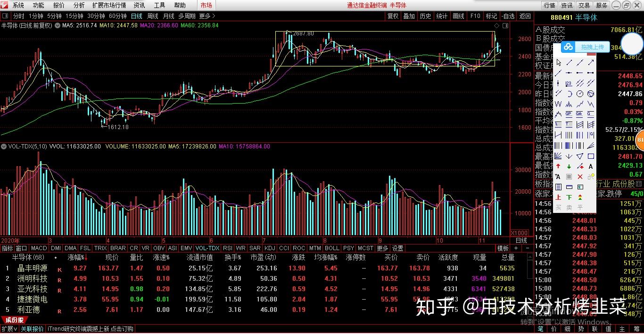Click iTrend研究终端 点击订阅 link
This screenshot has width=644, height=334.
(91, 329)
